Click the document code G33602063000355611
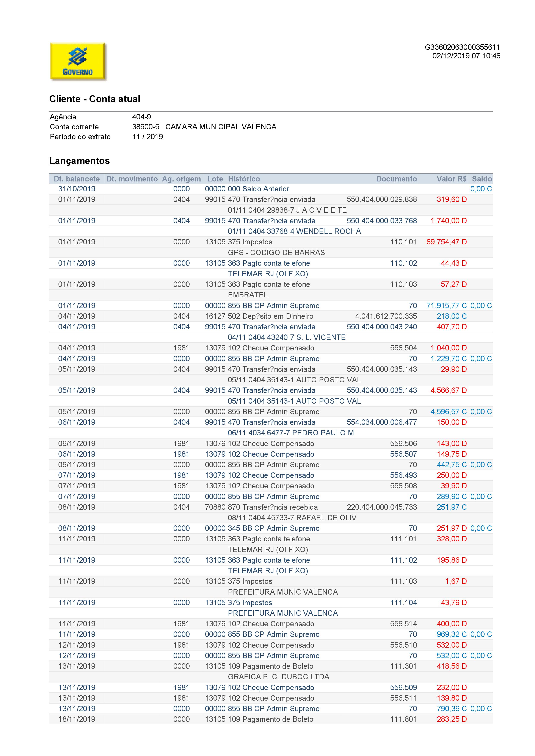Screen dimensions: 535x756 pyautogui.click(x=462, y=47)
